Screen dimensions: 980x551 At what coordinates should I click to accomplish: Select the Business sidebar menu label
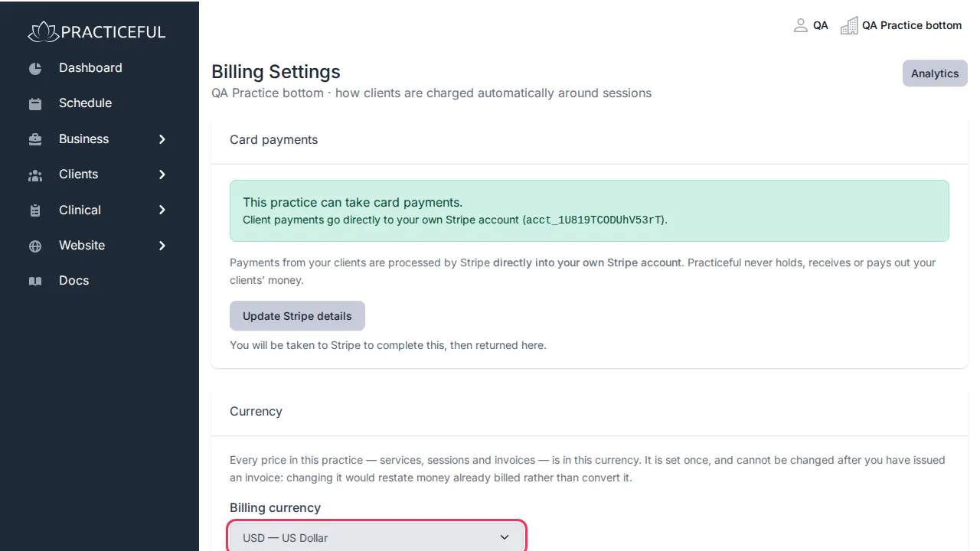[x=83, y=139]
